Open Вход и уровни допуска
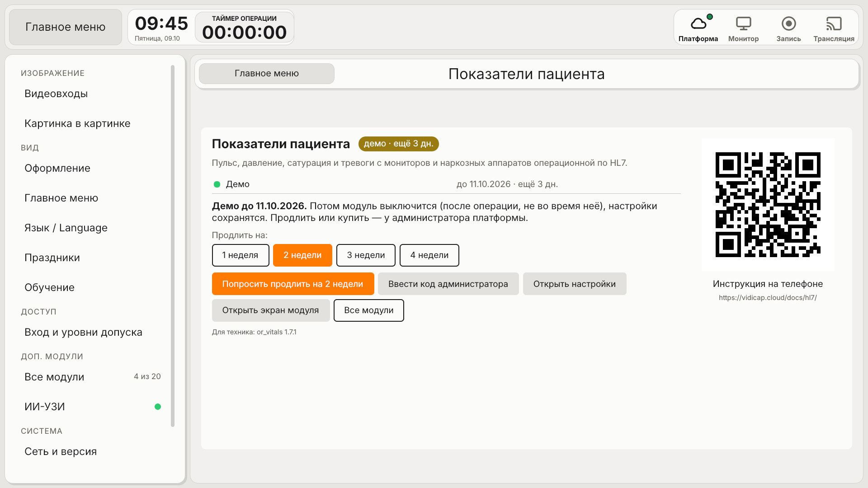868x488 pixels. 93,332
